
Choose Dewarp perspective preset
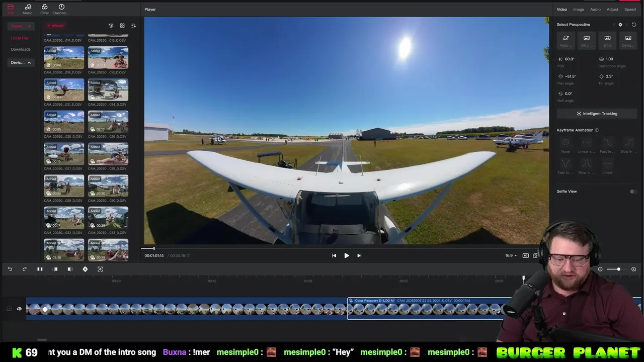tap(628, 40)
